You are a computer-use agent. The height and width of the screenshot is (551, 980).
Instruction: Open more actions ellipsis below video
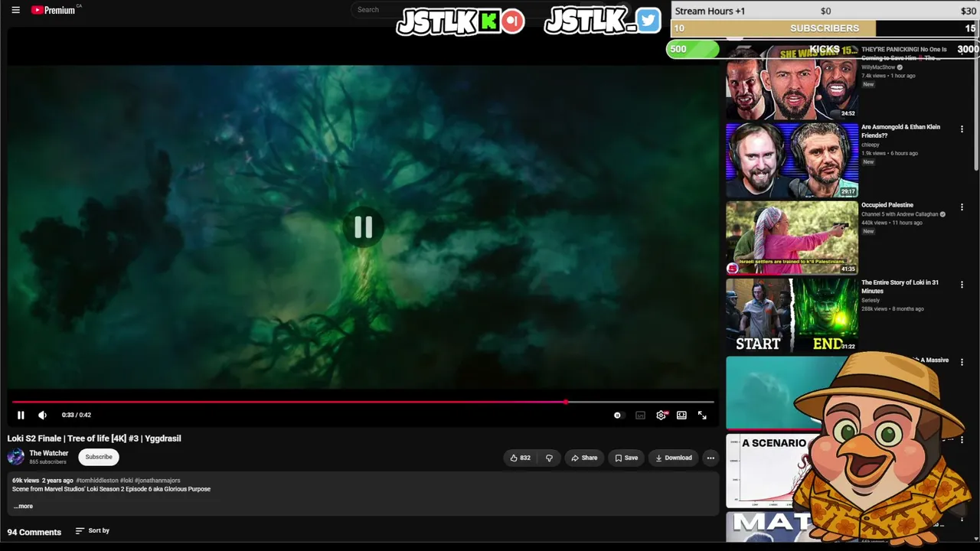point(710,458)
